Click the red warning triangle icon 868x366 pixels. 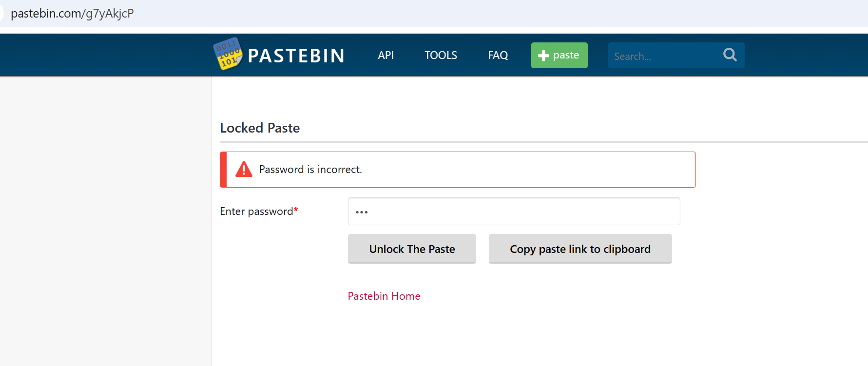pyautogui.click(x=244, y=169)
